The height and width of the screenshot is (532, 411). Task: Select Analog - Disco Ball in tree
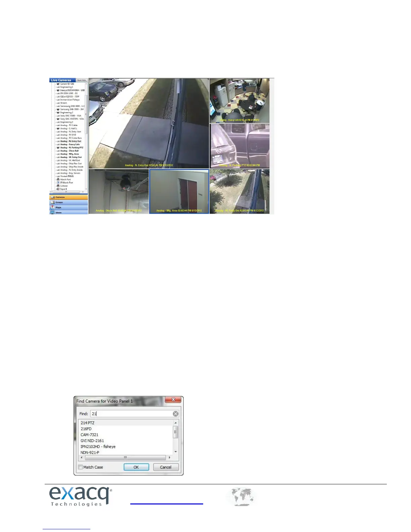point(69,151)
